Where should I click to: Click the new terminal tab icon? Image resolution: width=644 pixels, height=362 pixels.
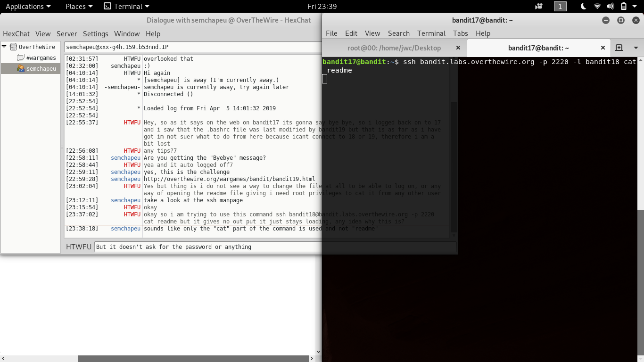click(x=619, y=48)
